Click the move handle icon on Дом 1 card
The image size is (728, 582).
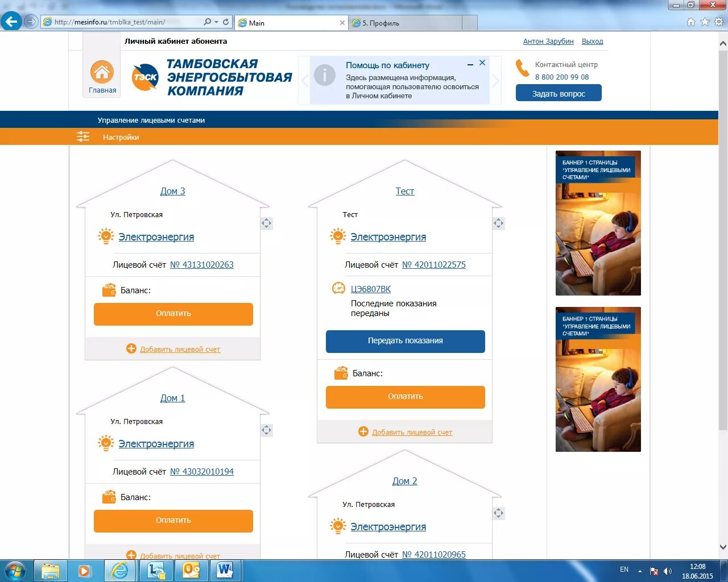pyautogui.click(x=267, y=430)
